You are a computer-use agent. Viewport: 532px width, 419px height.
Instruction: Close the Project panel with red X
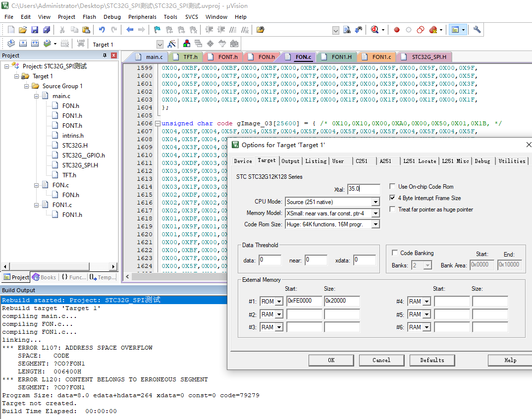(x=114, y=55)
